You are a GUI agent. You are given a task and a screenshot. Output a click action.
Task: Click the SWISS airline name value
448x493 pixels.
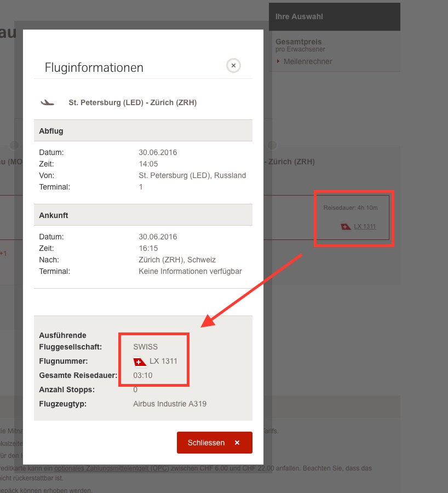[145, 347]
